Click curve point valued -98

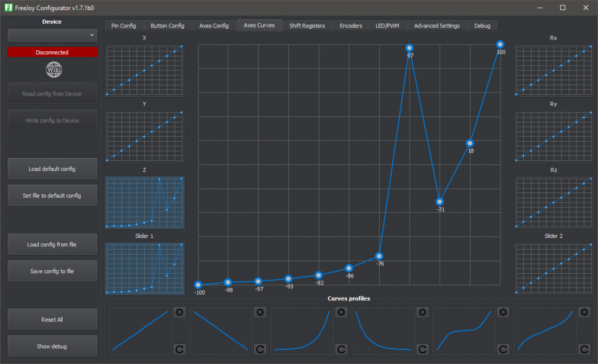click(x=228, y=283)
